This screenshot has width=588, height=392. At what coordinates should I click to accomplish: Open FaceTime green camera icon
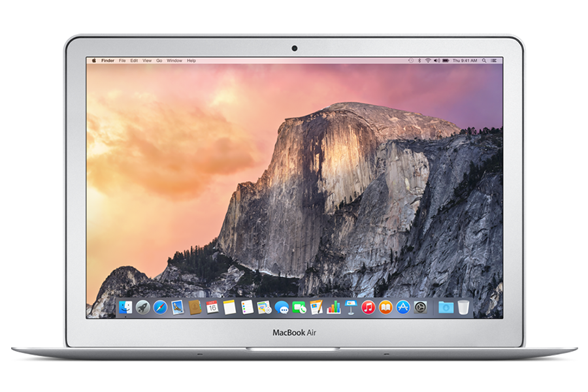tap(299, 308)
